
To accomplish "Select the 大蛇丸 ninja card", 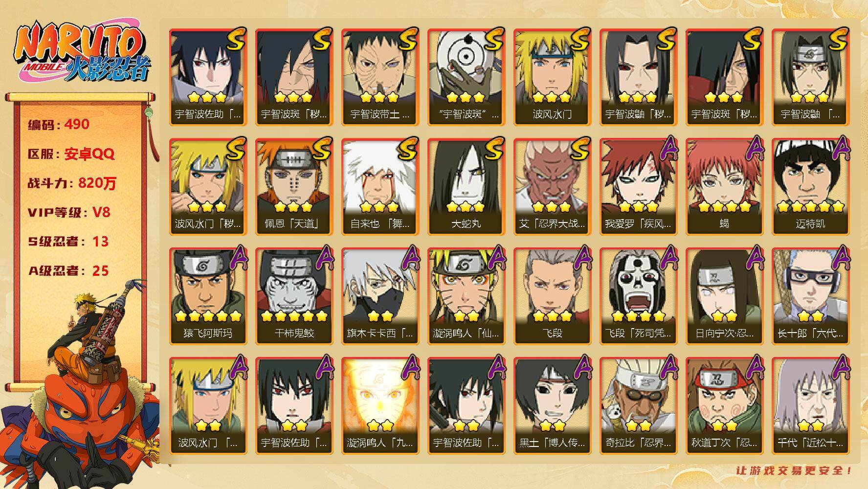I will pos(466,187).
